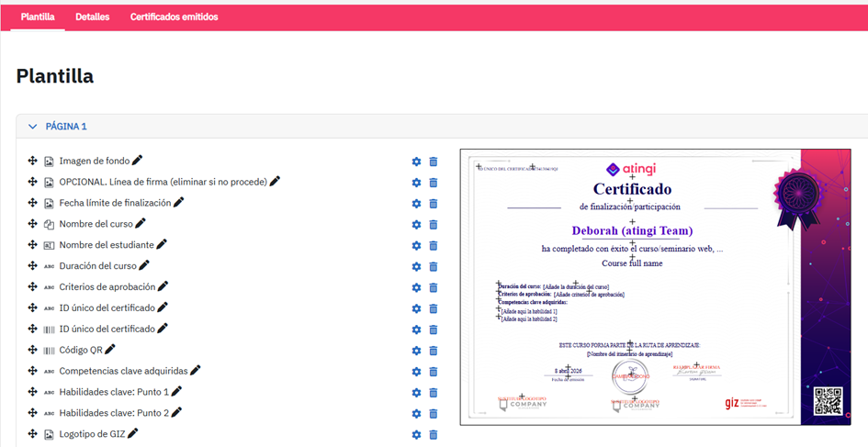868x447 pixels.
Task: Click move handle for Nombre del estudiante
Action: point(32,245)
